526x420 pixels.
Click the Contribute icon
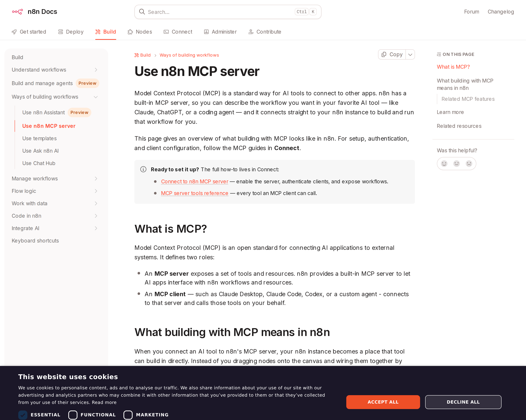[x=251, y=32]
